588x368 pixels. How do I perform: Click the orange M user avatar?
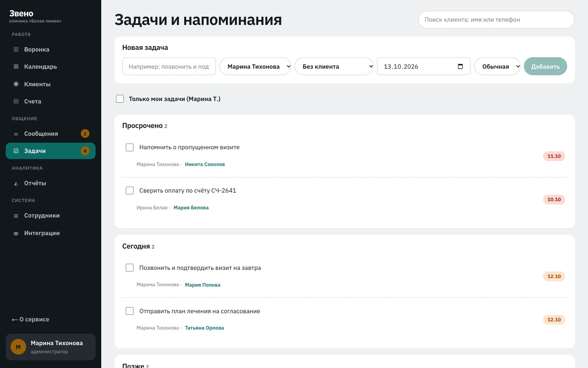pos(18,347)
